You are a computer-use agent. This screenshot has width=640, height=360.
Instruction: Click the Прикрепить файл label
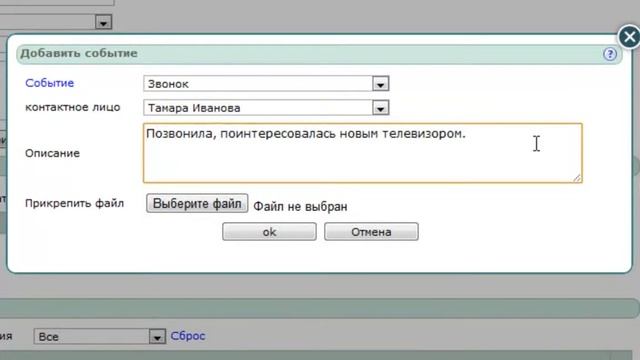[x=74, y=203]
